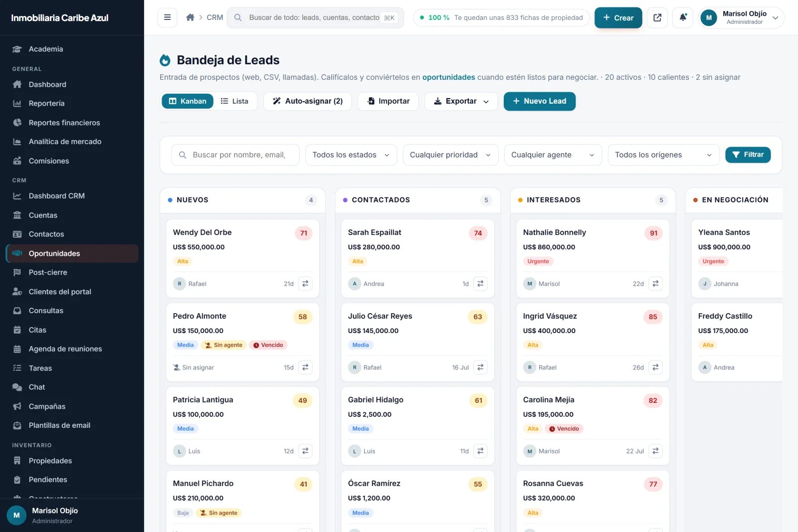The height and width of the screenshot is (532, 798).
Task: Expand the Exportar dropdown
Action: point(461,101)
